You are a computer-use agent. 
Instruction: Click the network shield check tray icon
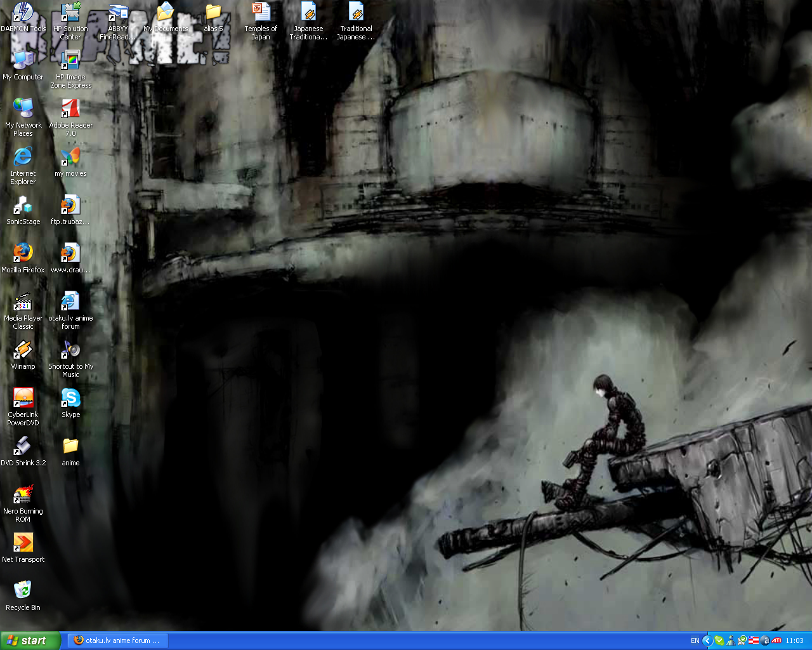[x=742, y=640]
